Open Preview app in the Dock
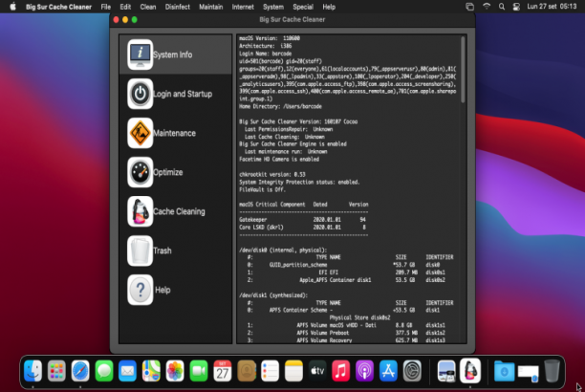 pos(446,371)
